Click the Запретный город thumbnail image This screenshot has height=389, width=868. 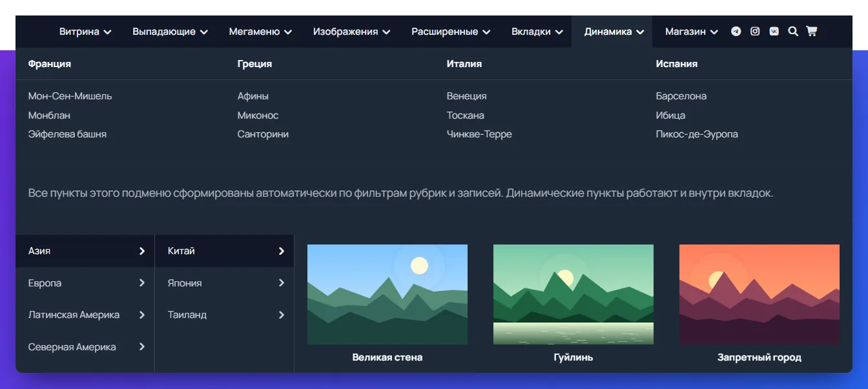[x=759, y=294]
